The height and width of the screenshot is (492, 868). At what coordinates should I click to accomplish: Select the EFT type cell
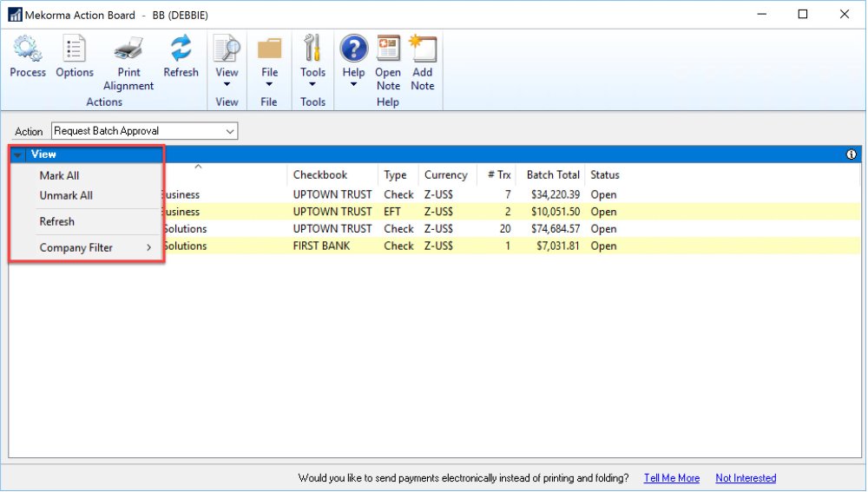coord(392,212)
